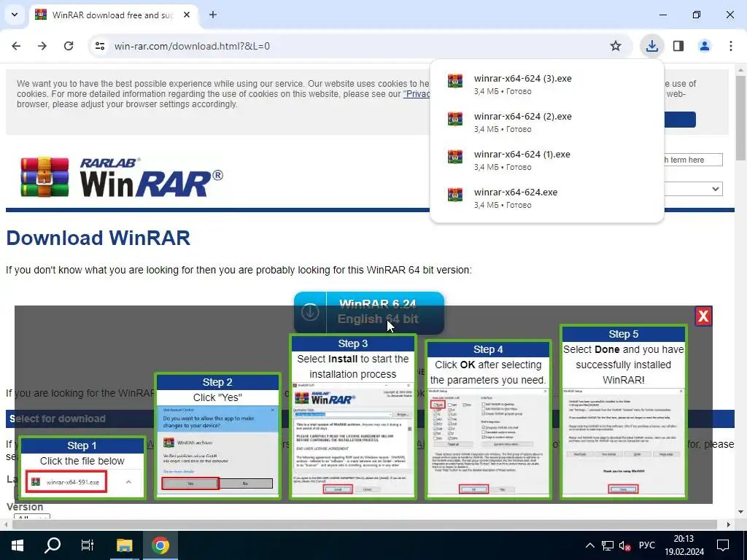Viewport: 747px width, 560px height.
Task: Click the icon of winrar-x64-624.exe
Action: point(455,195)
